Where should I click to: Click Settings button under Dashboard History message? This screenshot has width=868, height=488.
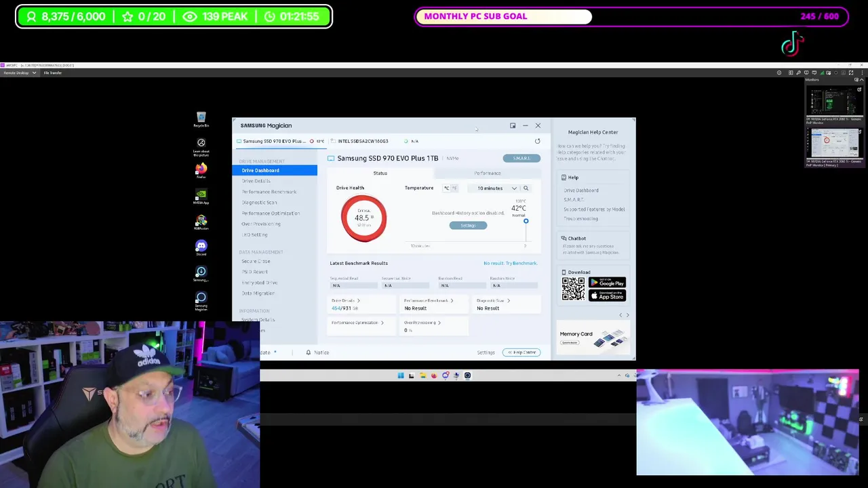pyautogui.click(x=468, y=226)
